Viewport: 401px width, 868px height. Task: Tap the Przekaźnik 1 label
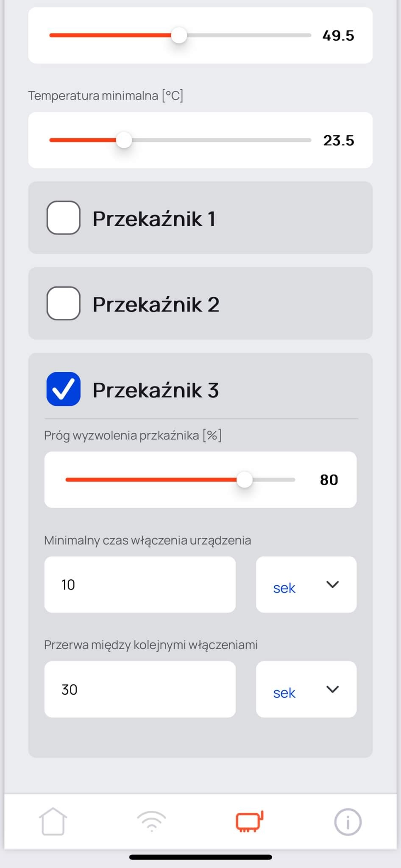pyautogui.click(x=154, y=219)
